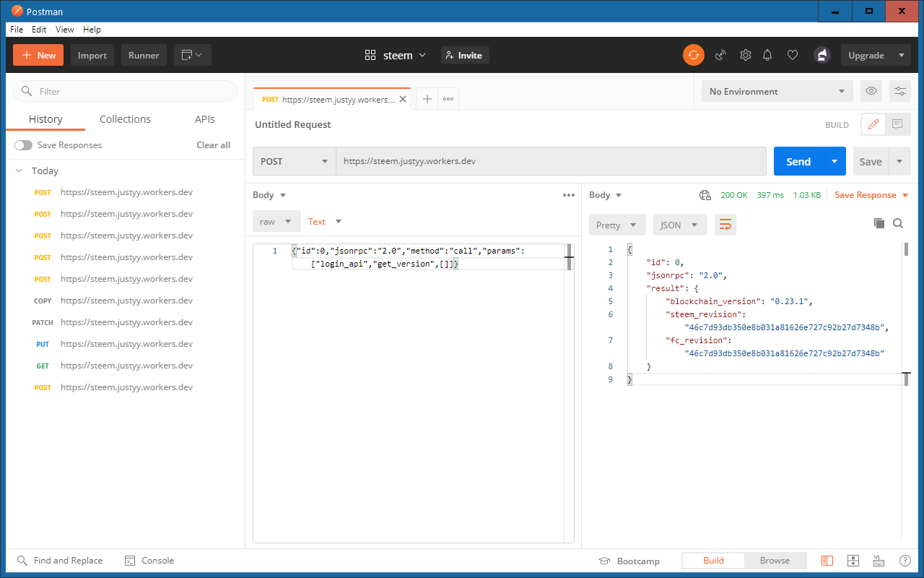Open the notifications bell
The height and width of the screenshot is (578, 924).
767,55
